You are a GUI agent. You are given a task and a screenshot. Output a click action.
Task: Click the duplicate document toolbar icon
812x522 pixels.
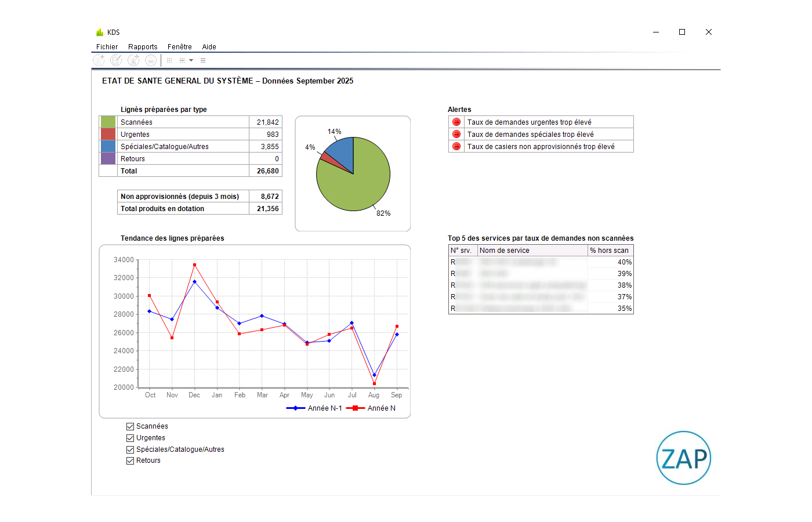click(133, 60)
